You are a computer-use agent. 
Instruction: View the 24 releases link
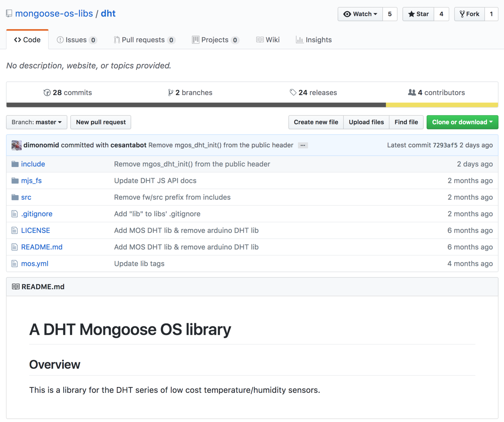click(x=313, y=93)
